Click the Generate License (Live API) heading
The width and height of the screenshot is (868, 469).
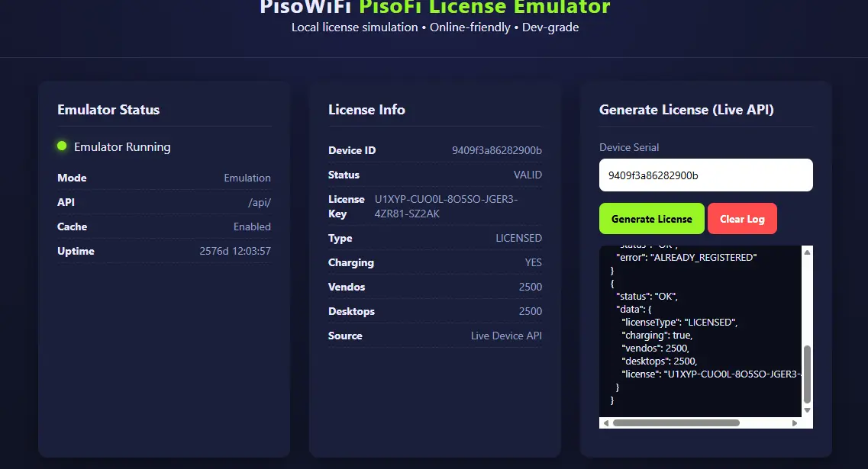[x=686, y=110]
